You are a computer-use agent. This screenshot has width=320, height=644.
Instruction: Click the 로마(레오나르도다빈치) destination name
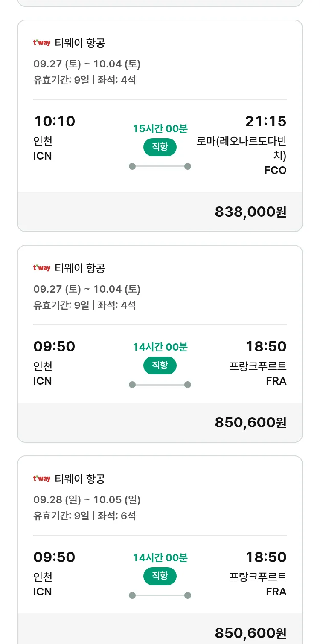[x=241, y=148]
